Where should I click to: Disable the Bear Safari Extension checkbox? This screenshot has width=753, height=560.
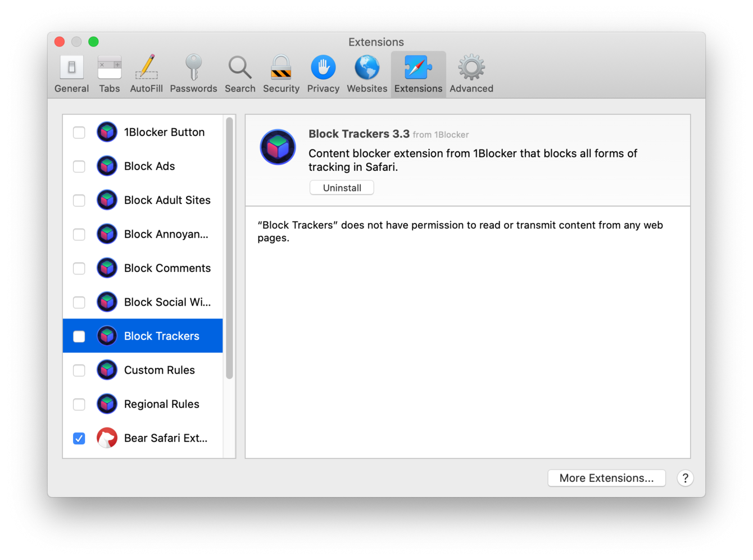pyautogui.click(x=79, y=439)
